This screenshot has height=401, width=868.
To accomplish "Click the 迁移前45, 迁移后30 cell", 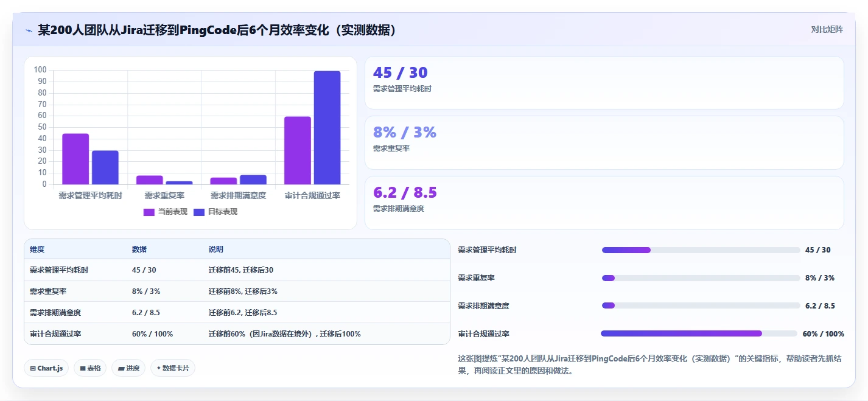I will coord(241,270).
